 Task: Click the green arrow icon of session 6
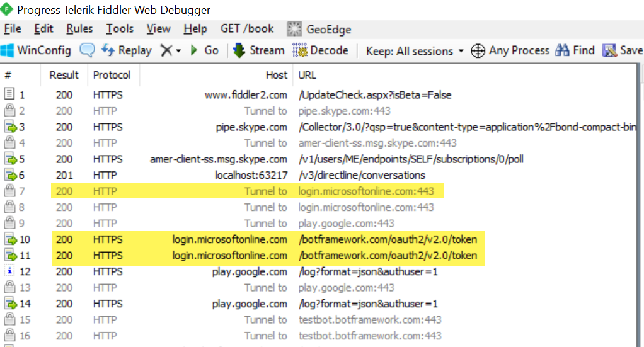pyautogui.click(x=10, y=174)
